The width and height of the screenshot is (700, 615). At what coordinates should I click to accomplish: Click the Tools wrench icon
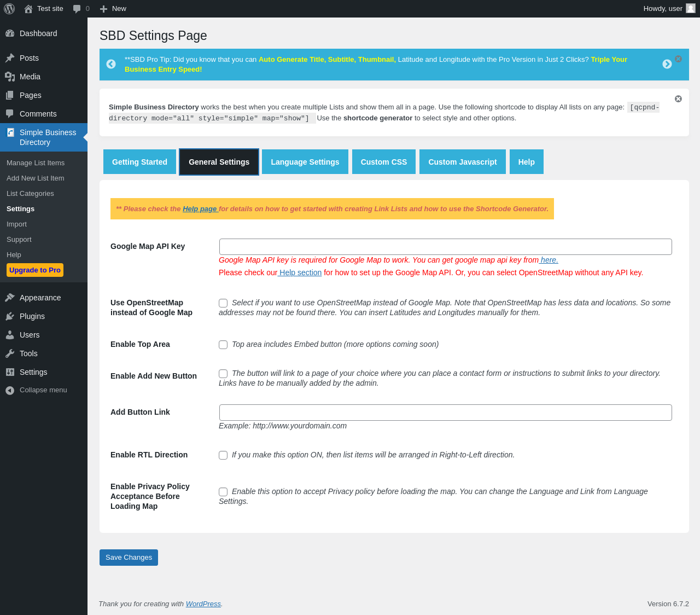click(10, 353)
